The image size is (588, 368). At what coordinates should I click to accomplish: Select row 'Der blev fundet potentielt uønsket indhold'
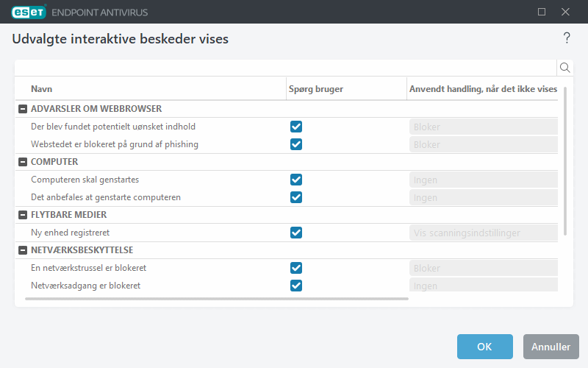(113, 127)
